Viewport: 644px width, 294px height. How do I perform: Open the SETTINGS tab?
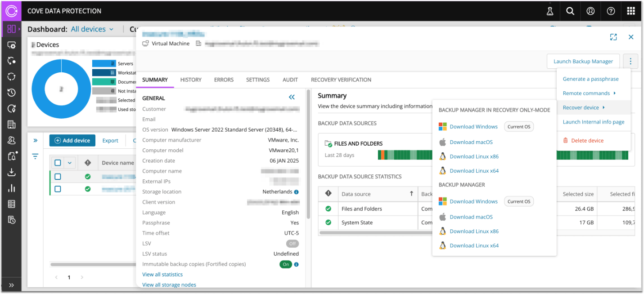(258, 80)
